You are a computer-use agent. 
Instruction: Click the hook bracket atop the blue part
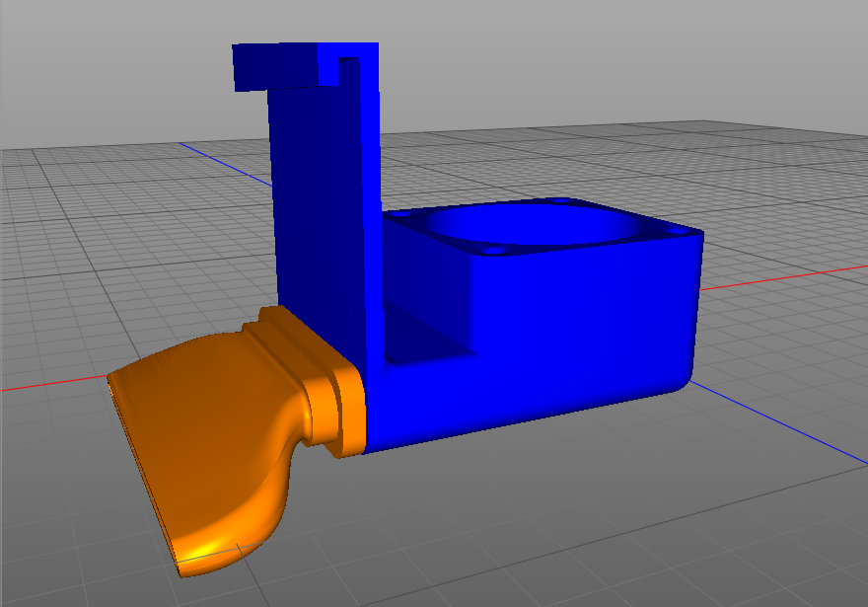(305, 66)
